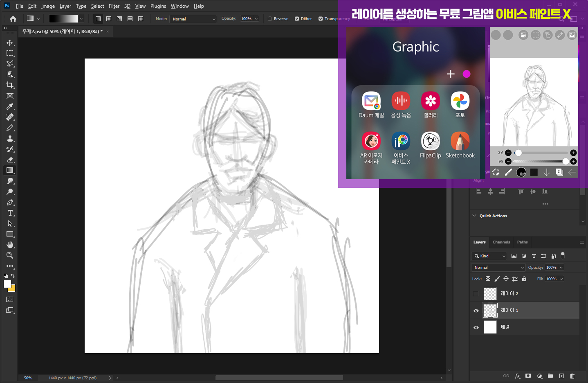Open the gradient picker dropdown arrow
The height and width of the screenshot is (383, 588).
[81, 19]
